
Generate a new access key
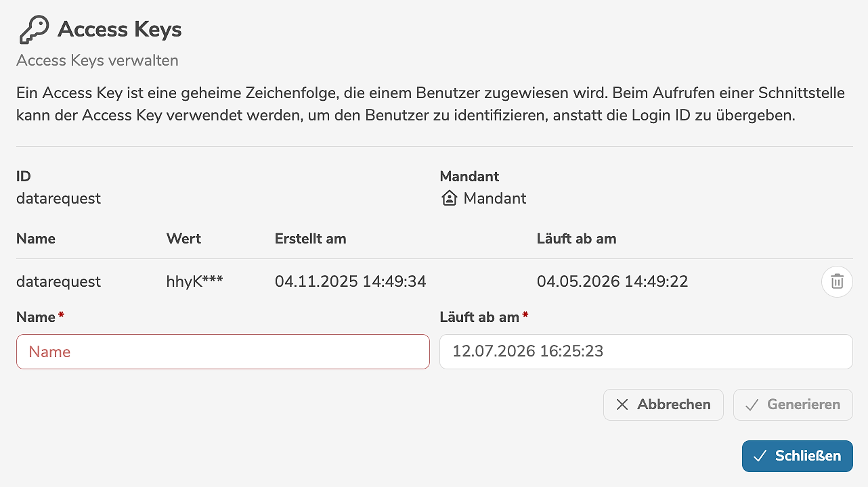click(x=793, y=404)
